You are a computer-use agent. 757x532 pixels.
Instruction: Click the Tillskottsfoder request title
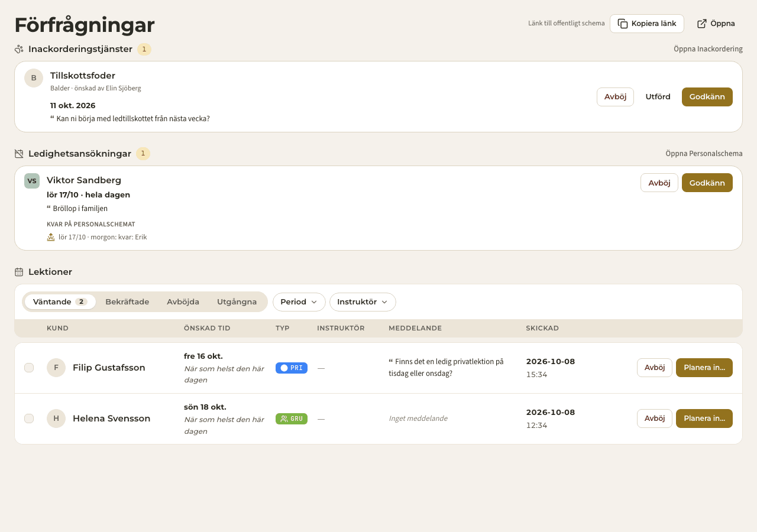[x=83, y=76]
